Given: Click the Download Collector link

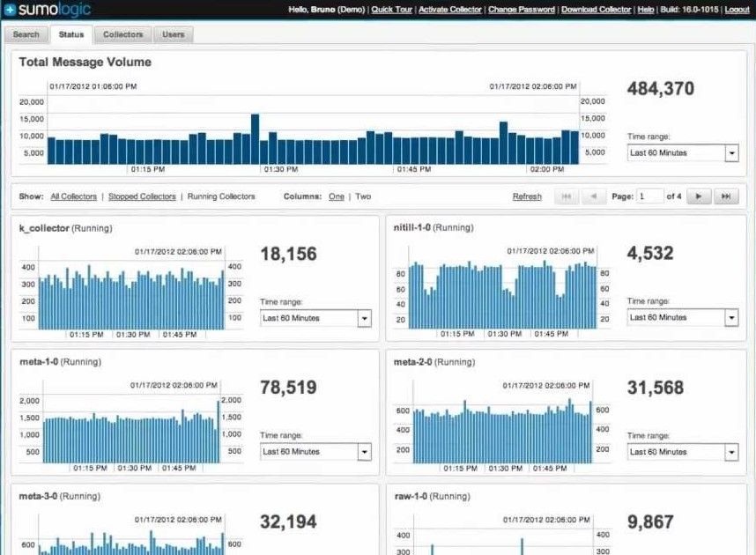Looking at the screenshot, I should (x=596, y=9).
